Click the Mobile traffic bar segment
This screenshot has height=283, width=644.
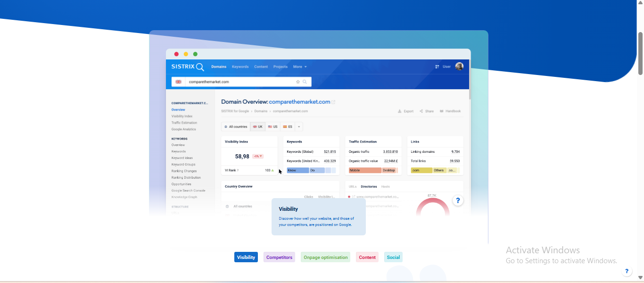[x=365, y=170]
